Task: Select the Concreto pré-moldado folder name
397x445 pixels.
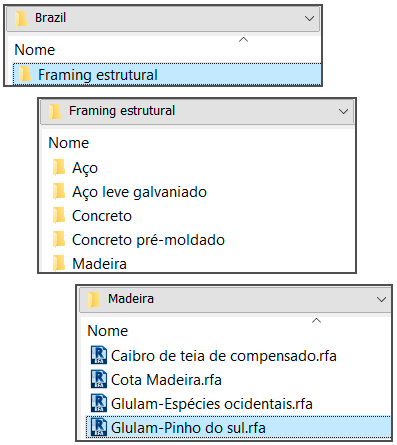Action: click(148, 240)
